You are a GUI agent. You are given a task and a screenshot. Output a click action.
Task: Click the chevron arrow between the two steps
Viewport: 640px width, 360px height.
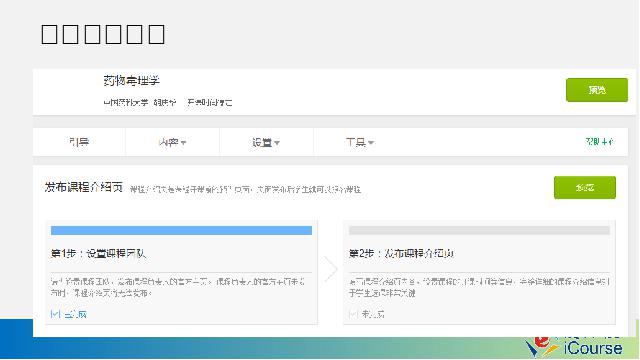point(331,269)
